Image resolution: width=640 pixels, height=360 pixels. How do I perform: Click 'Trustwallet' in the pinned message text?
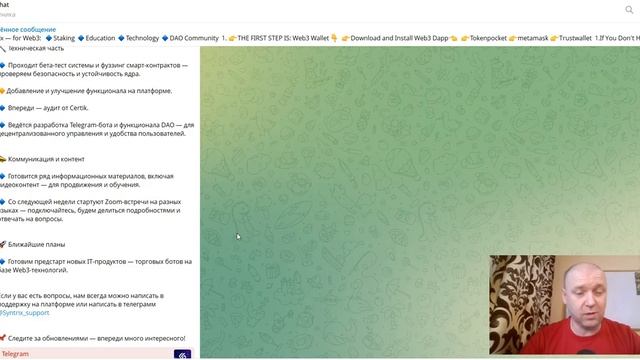click(575, 38)
